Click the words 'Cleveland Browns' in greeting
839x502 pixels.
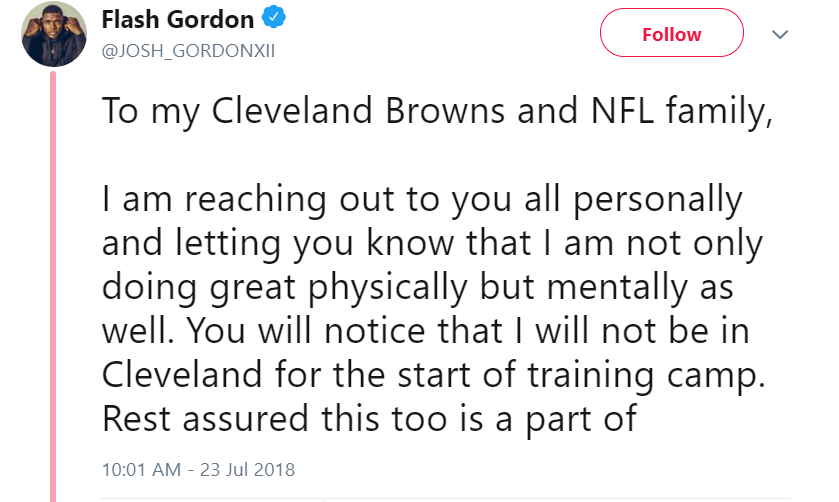click(x=358, y=111)
